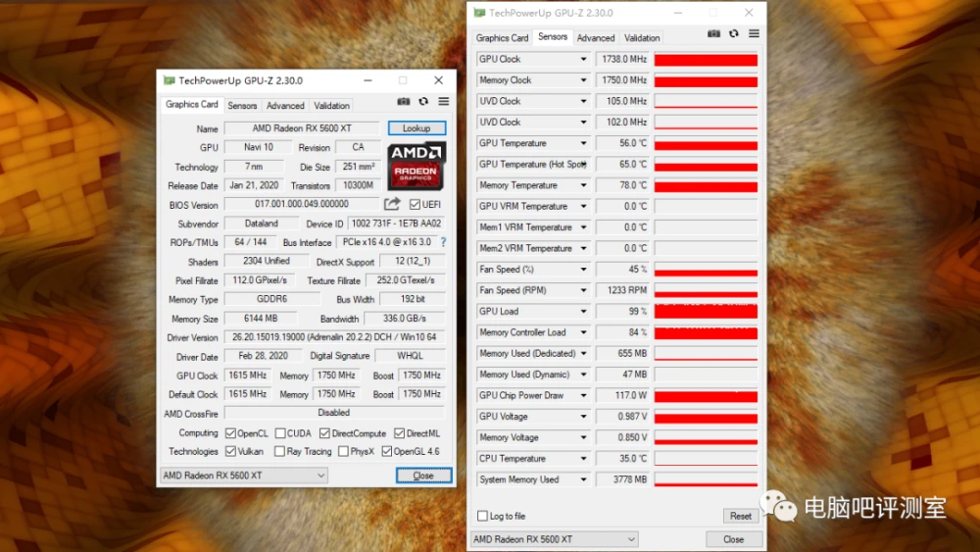This screenshot has width=980, height=552.
Task: Click Close button in Graphics Card window
Action: (423, 476)
